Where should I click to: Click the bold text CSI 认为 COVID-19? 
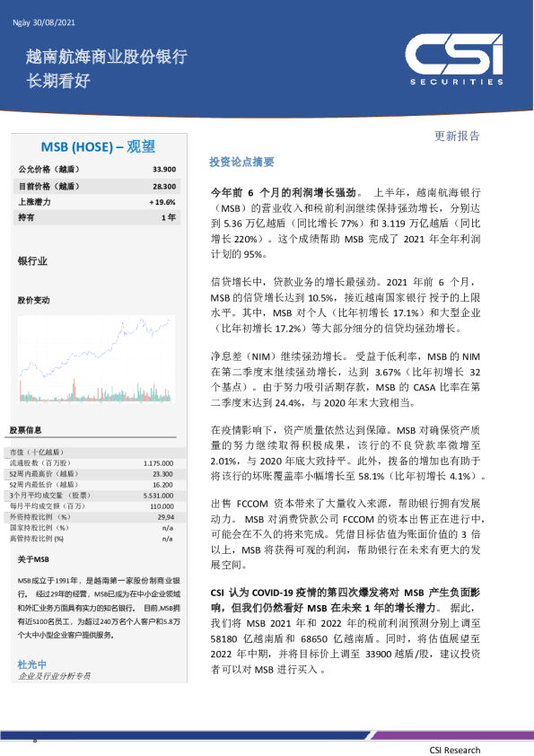[346, 600]
